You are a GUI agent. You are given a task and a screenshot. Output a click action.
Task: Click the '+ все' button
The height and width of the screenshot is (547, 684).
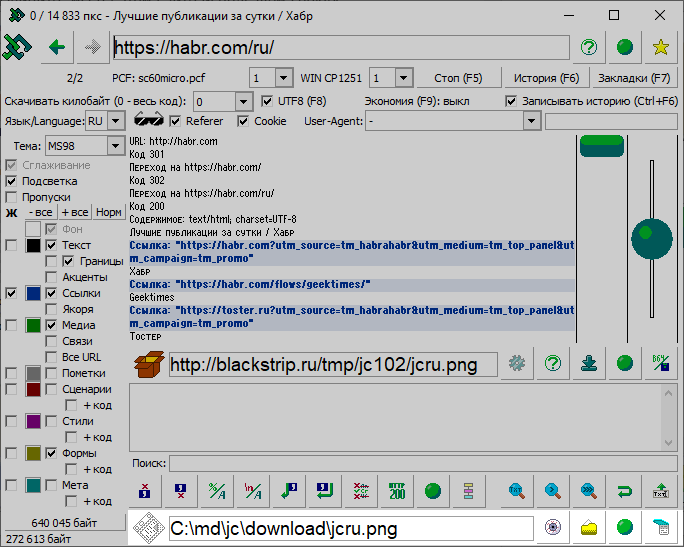point(75,212)
